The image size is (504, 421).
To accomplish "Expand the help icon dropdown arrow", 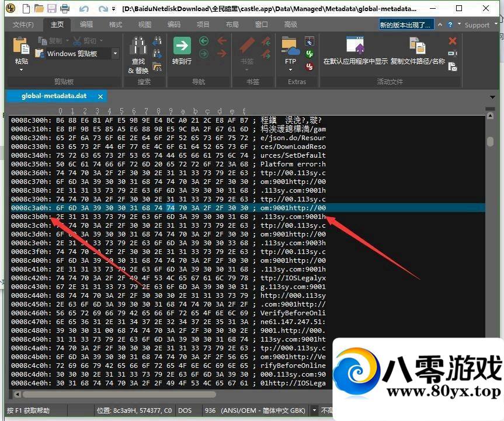I will 459,24.
